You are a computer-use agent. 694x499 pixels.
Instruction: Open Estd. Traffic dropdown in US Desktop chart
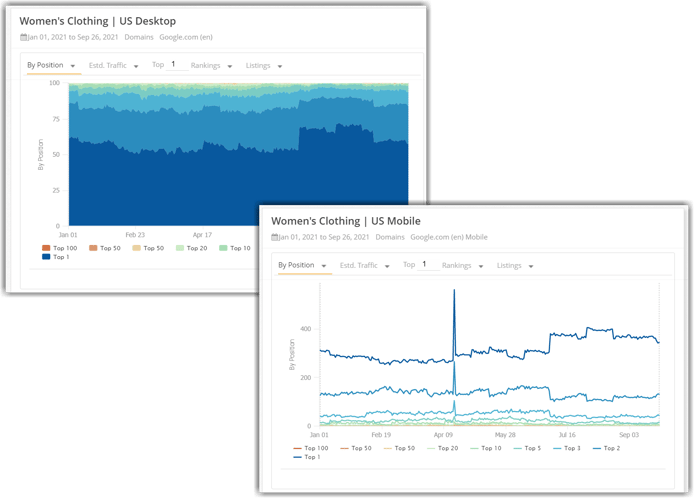coord(115,66)
